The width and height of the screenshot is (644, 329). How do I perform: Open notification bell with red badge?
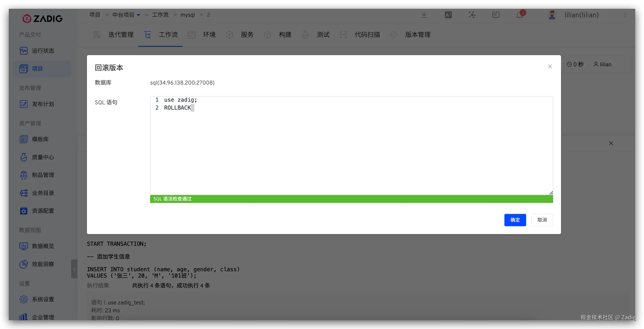pos(520,15)
